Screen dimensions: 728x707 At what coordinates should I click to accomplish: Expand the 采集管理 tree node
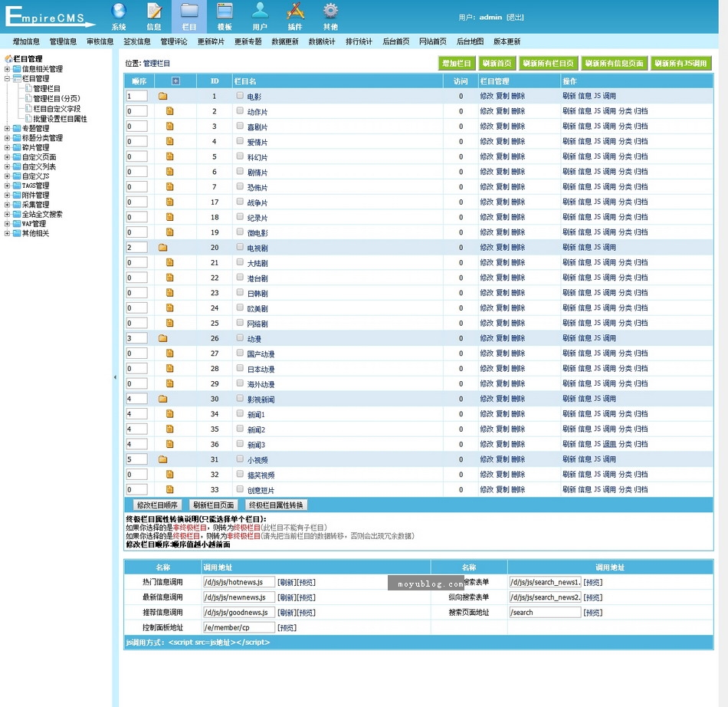7,205
